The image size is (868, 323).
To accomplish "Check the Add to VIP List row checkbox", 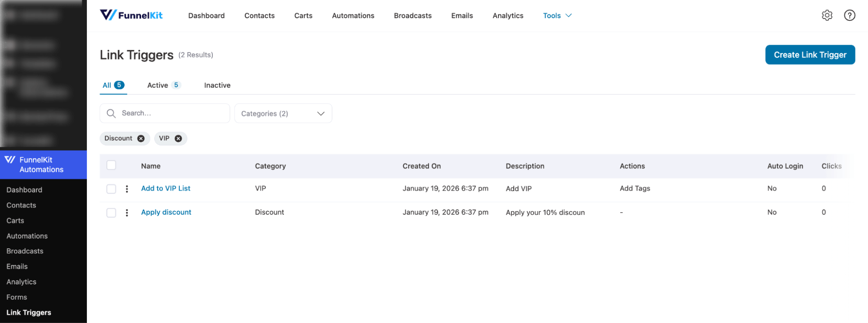I will [111, 189].
